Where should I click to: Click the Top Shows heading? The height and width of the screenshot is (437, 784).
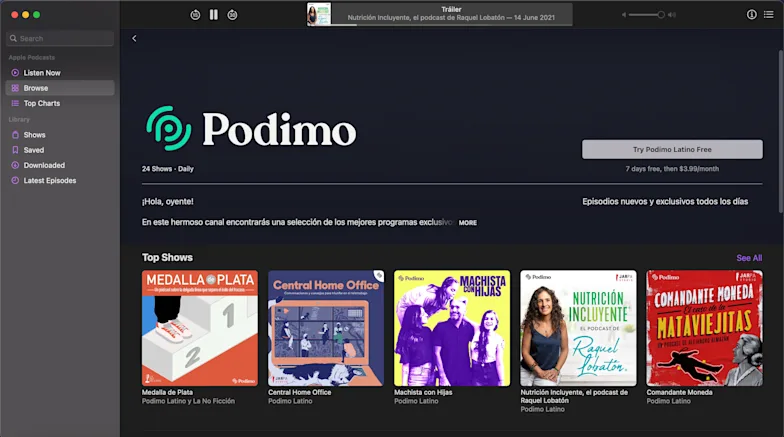pos(167,258)
